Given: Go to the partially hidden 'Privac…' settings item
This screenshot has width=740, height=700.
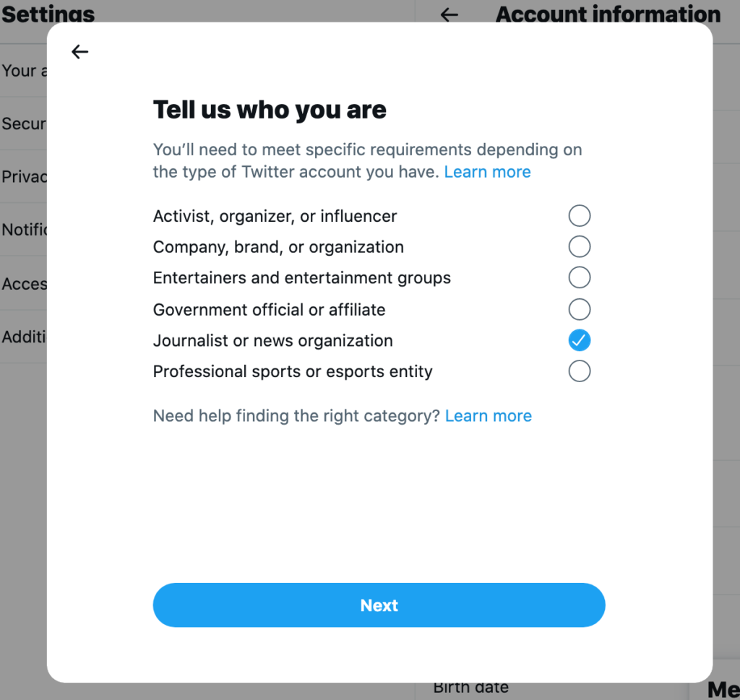Looking at the screenshot, I should coord(23,177).
